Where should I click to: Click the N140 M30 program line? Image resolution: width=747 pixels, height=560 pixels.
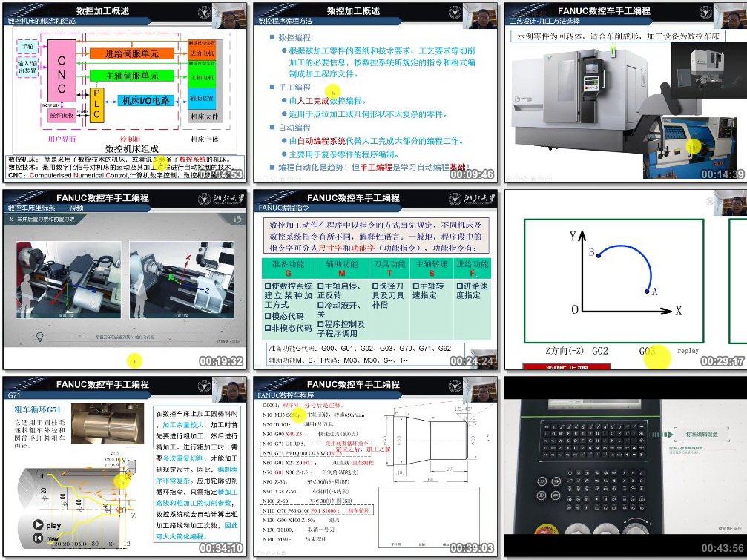(294, 539)
